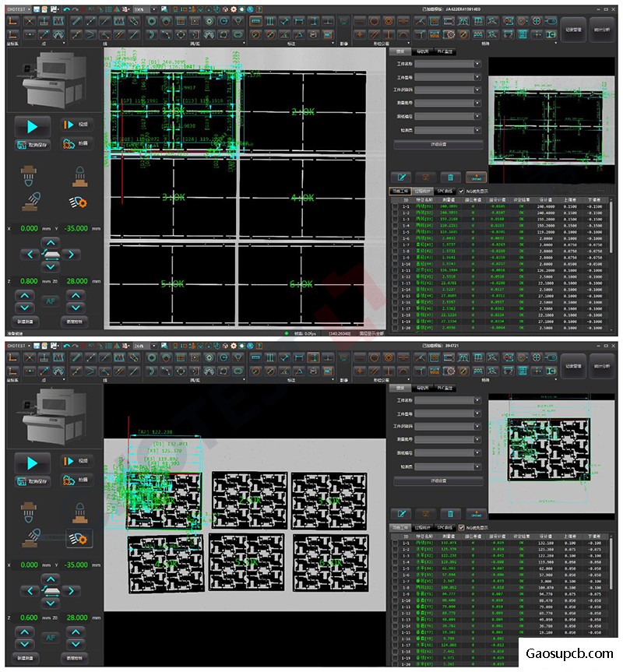The image size is (623, 672).
Task: Click the redo arrow in the top window toolbar
Action: 75,9
